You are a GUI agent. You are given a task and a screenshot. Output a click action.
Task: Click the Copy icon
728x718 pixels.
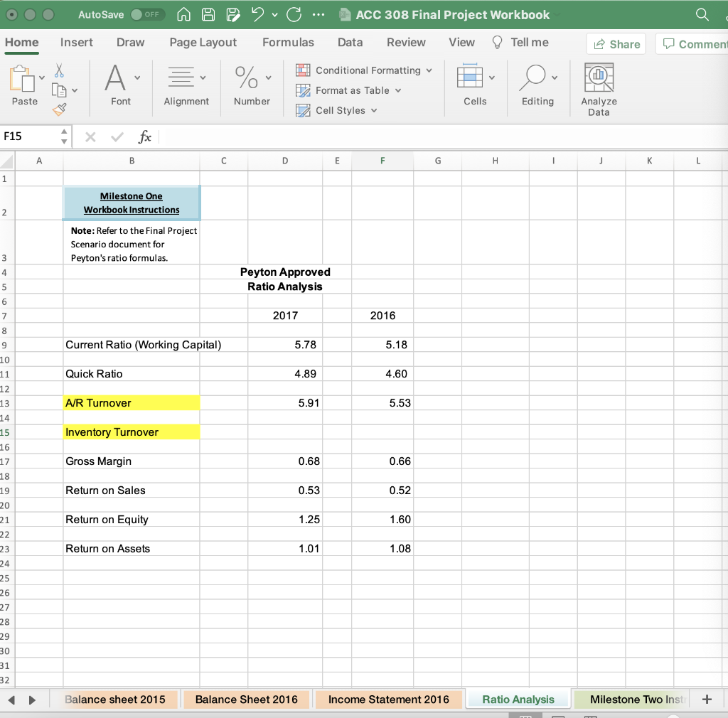point(59,90)
